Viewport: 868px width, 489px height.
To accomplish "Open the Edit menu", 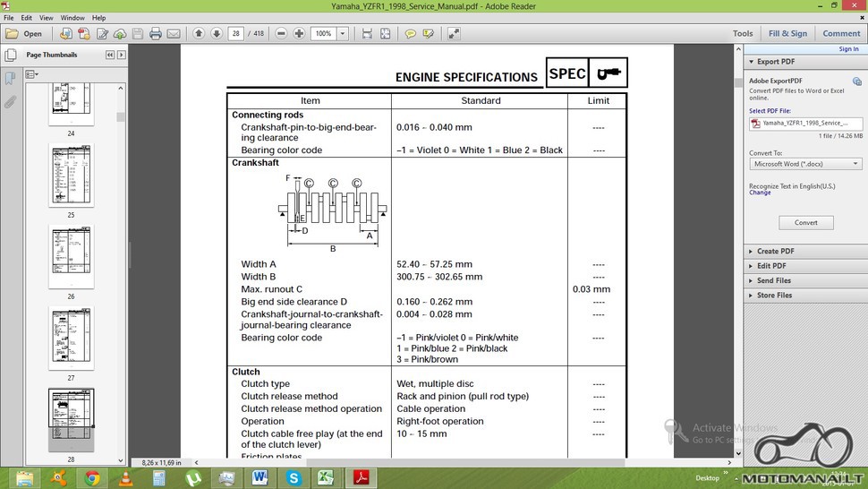I will (27, 18).
